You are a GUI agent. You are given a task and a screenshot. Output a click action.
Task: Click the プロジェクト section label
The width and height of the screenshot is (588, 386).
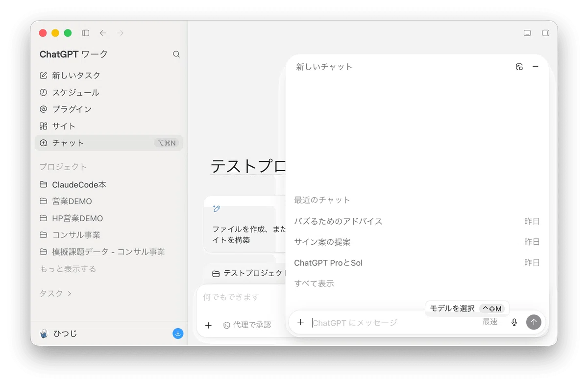(x=63, y=167)
